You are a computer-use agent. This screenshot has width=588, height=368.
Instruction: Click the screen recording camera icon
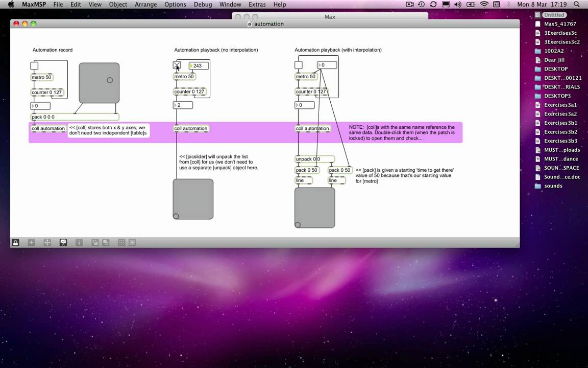click(x=409, y=5)
